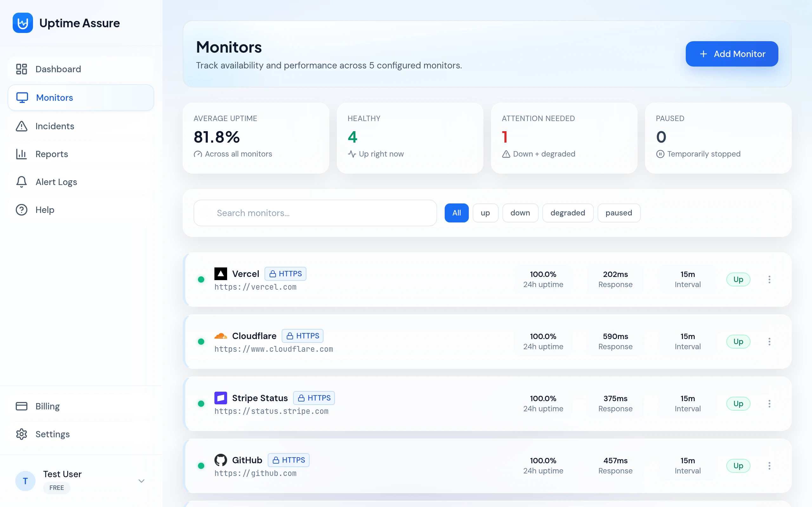
Task: Click the Add Monitor button
Action: point(732,54)
